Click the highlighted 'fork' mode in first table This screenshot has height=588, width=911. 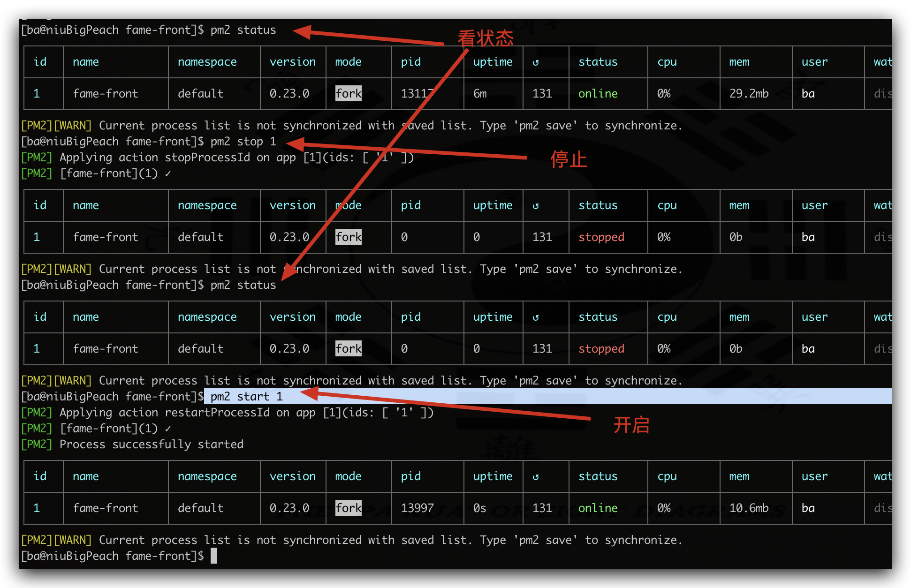pos(349,94)
